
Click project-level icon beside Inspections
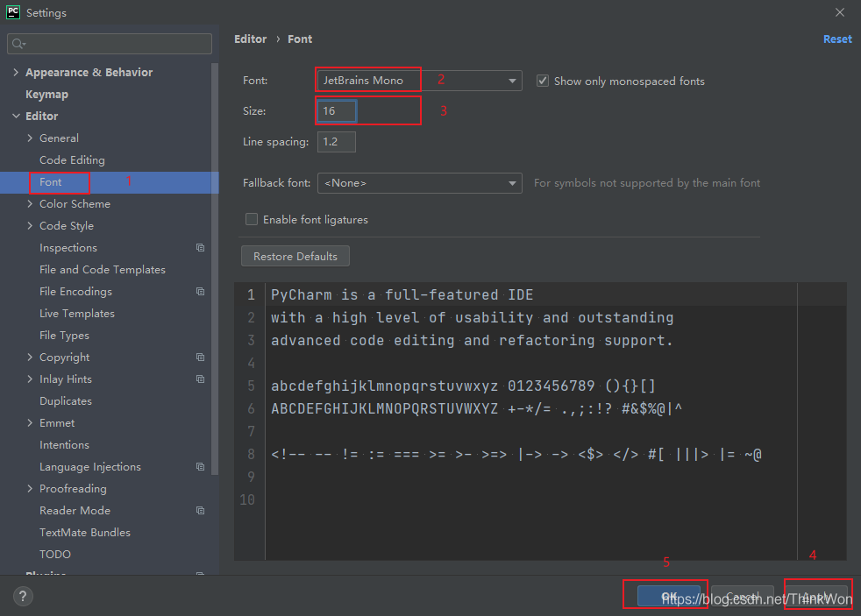pos(200,248)
